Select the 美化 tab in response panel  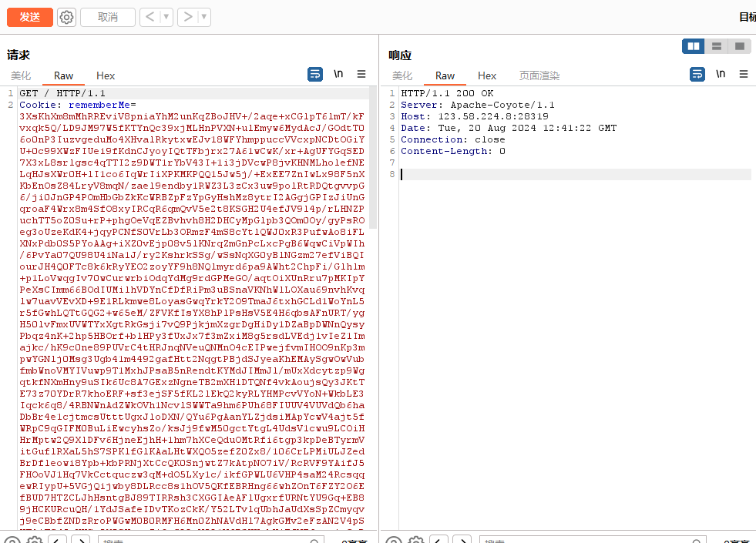pyautogui.click(x=402, y=75)
